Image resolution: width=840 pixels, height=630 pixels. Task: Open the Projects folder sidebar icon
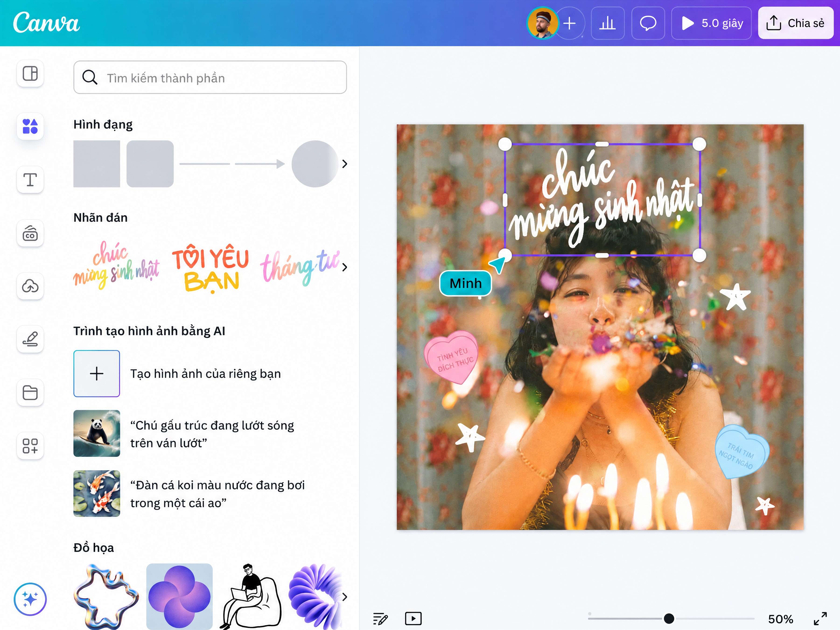pyautogui.click(x=30, y=392)
